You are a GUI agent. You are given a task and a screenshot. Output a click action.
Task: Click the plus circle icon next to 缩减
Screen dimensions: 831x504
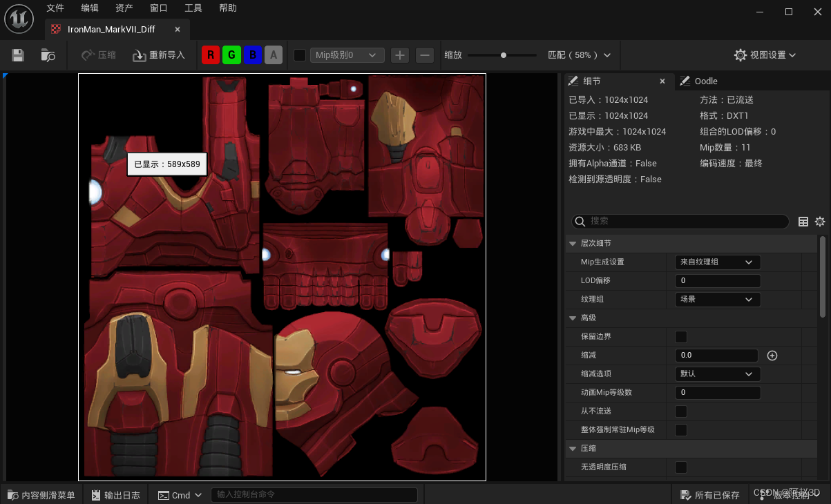(x=772, y=356)
